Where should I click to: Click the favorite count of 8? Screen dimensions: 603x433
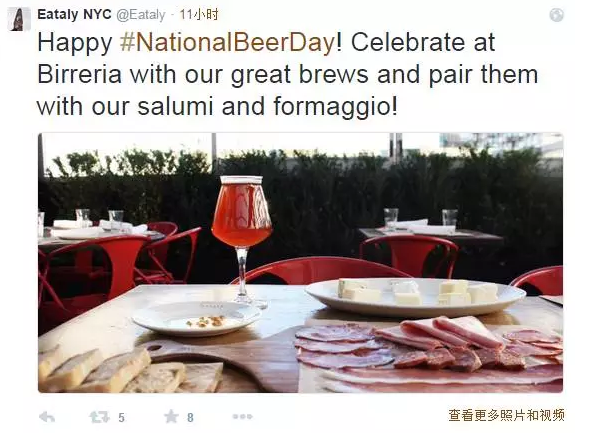pos(190,418)
